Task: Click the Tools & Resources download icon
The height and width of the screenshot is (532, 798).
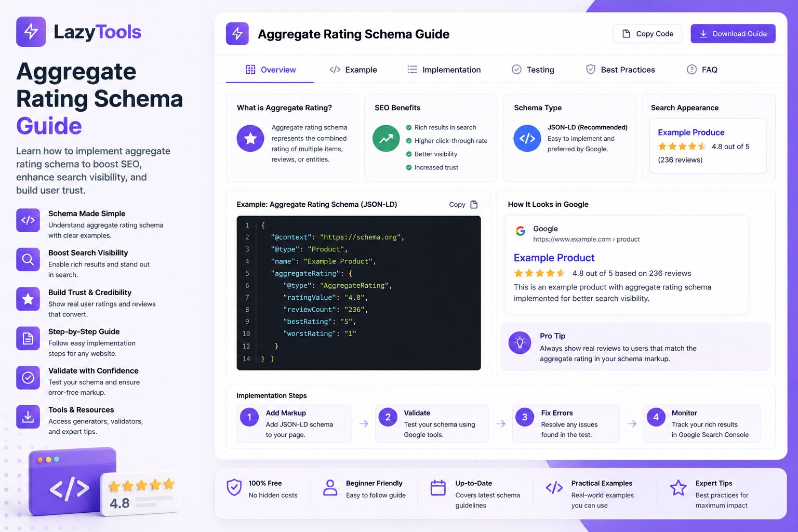Action: click(x=28, y=417)
